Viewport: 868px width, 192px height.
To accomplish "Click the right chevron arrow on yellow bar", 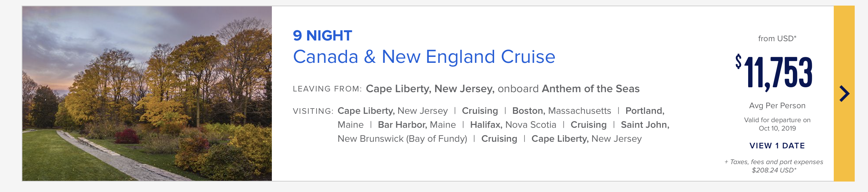I will (x=845, y=94).
